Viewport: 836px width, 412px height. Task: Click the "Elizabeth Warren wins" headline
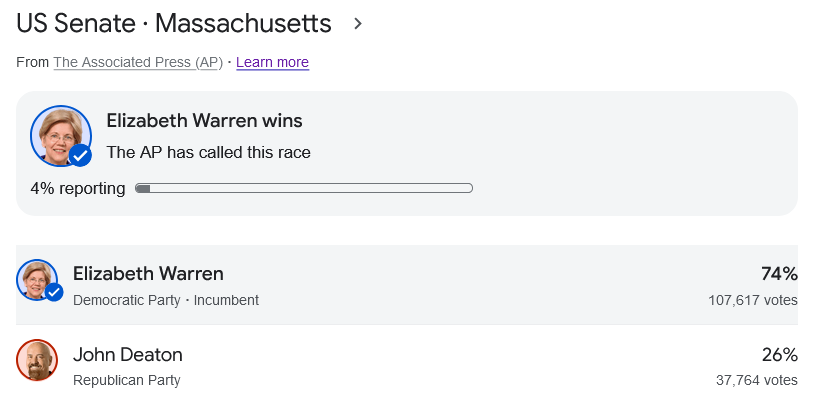204,121
